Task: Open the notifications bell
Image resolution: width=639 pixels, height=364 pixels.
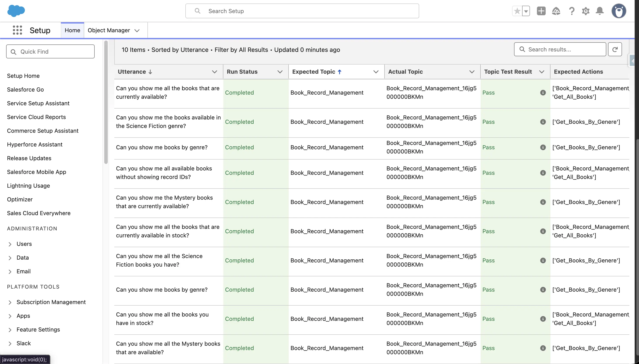Action: (600, 11)
